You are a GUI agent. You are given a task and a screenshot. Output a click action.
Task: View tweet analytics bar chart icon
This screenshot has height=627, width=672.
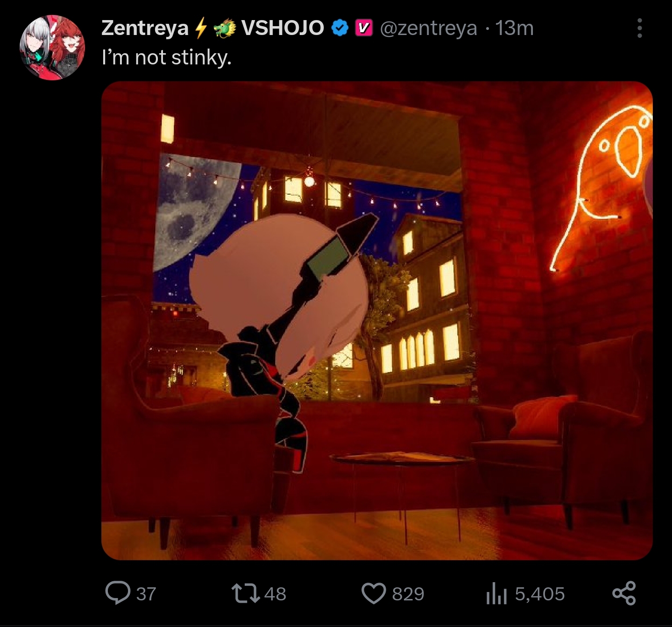coord(496,594)
